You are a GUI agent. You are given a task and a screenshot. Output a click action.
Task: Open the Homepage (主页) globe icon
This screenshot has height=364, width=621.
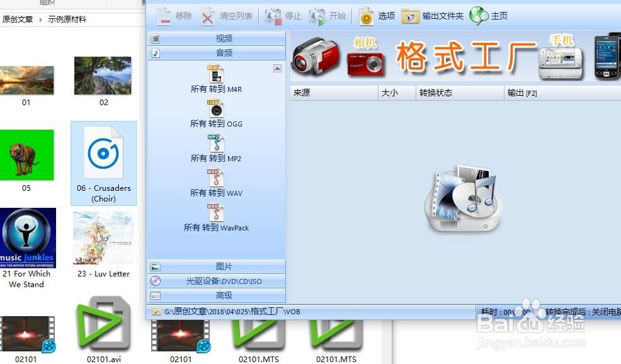click(x=479, y=16)
